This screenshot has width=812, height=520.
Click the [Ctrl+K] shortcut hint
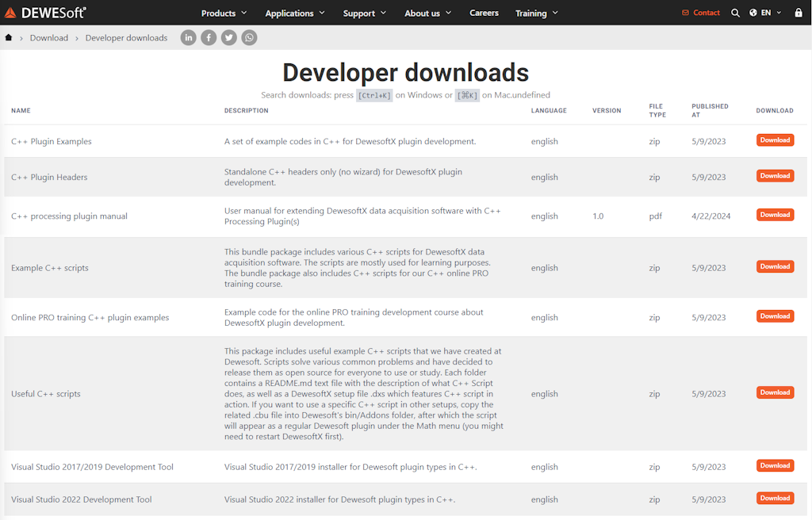[x=374, y=95]
